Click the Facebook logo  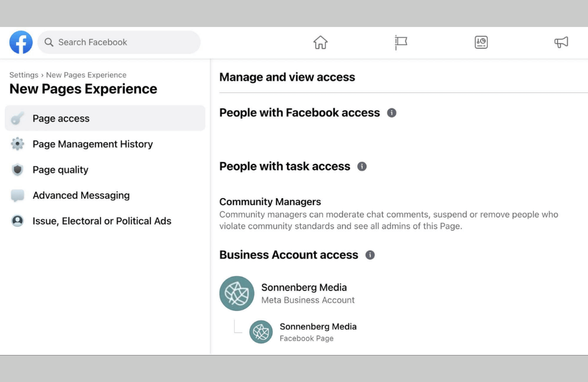tap(21, 42)
